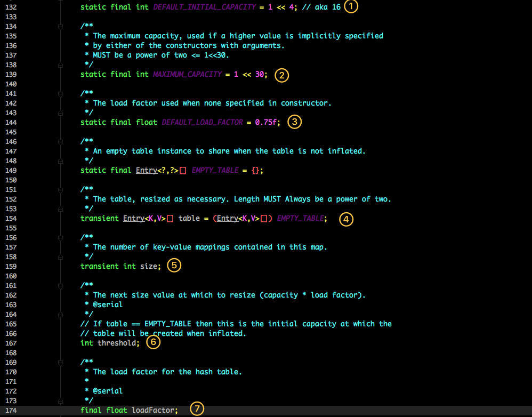Click EMPTY_TABLE in the line 149 declaration
This screenshot has height=417, width=532.
point(215,170)
